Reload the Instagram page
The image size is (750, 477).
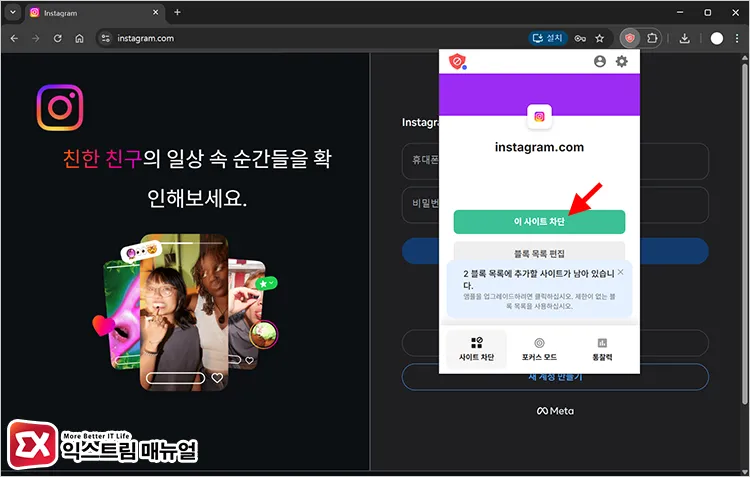57,38
